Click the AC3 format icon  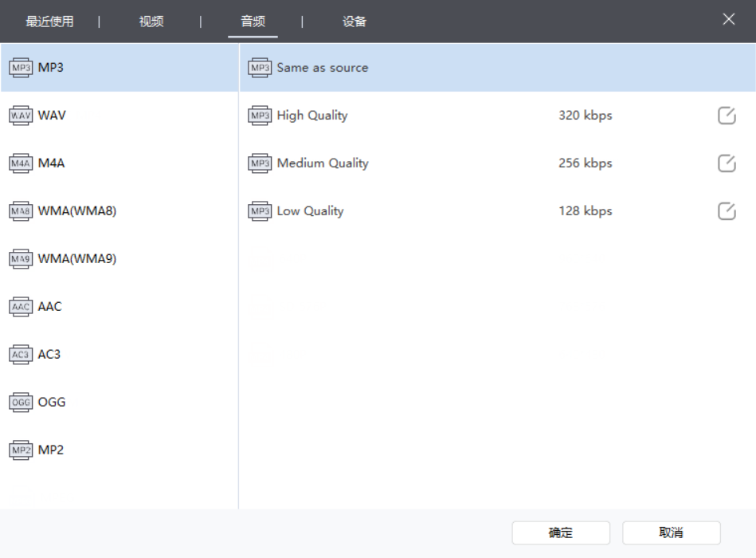point(21,355)
